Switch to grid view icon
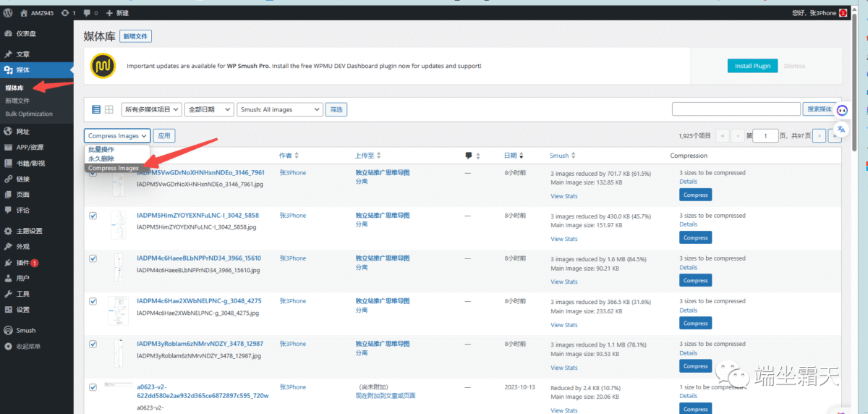The height and width of the screenshot is (414, 868). 109,109
